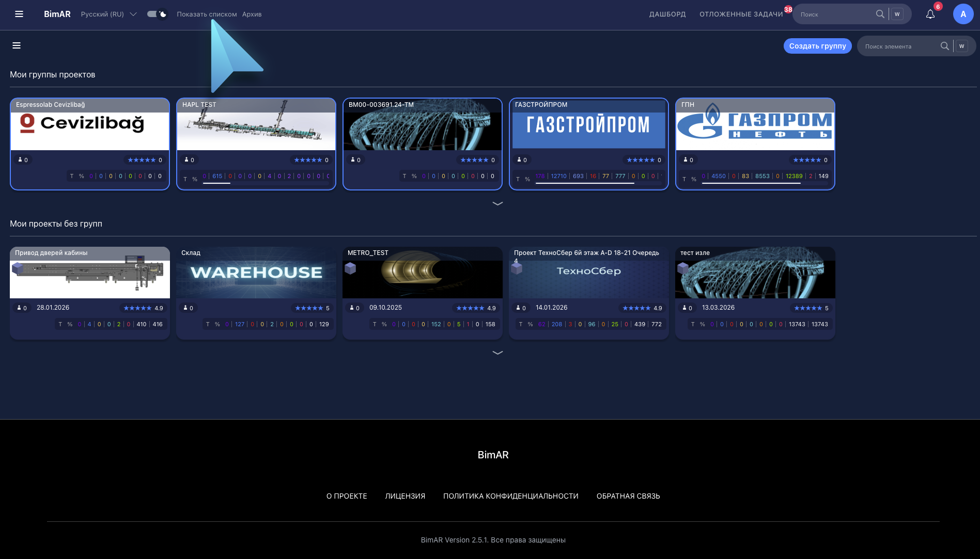
Task: Click the progress bar on ГПН card
Action: (765, 183)
